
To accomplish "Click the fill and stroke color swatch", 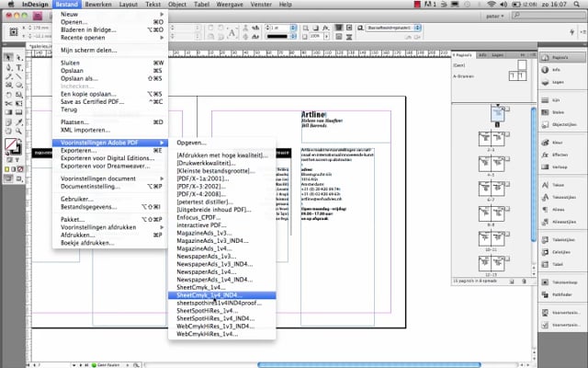I will coord(13,145).
